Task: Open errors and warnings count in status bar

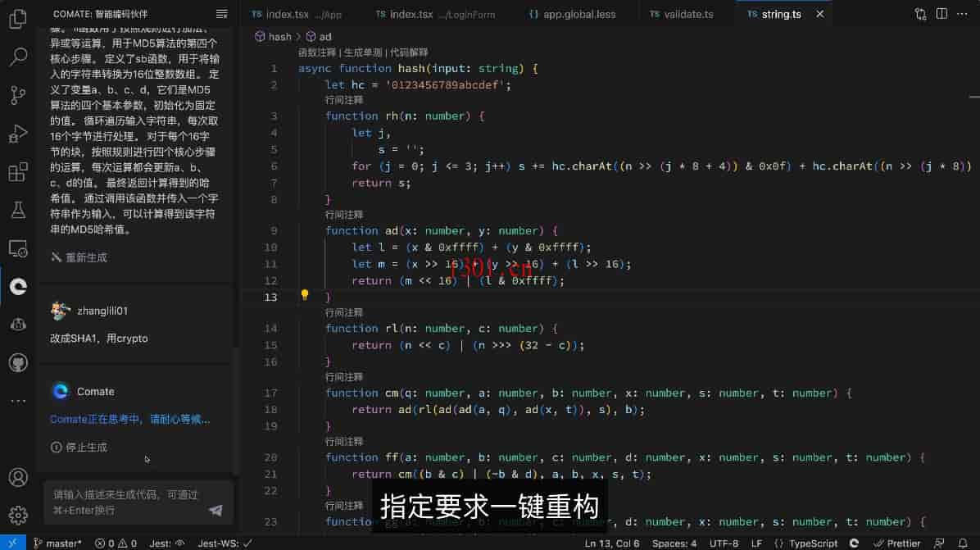Action: tap(116, 543)
